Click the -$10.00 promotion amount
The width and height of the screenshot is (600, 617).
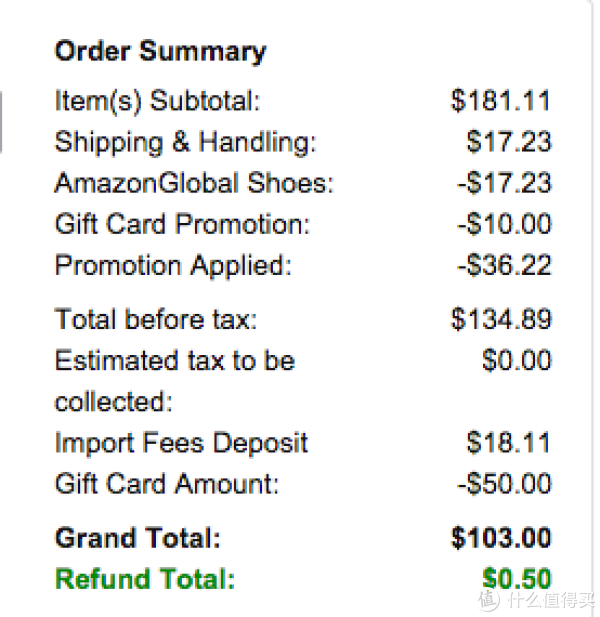(x=504, y=224)
